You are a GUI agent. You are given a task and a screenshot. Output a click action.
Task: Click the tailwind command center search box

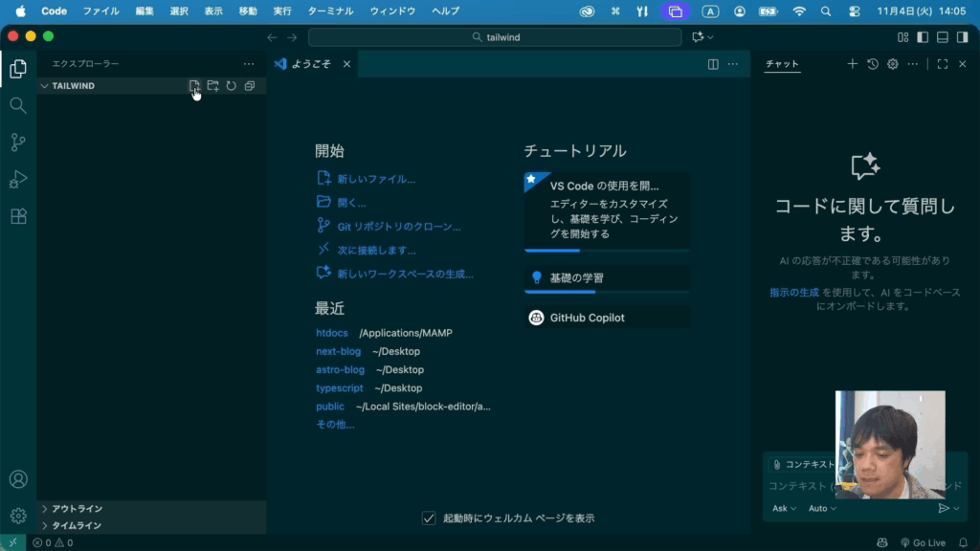coord(496,37)
